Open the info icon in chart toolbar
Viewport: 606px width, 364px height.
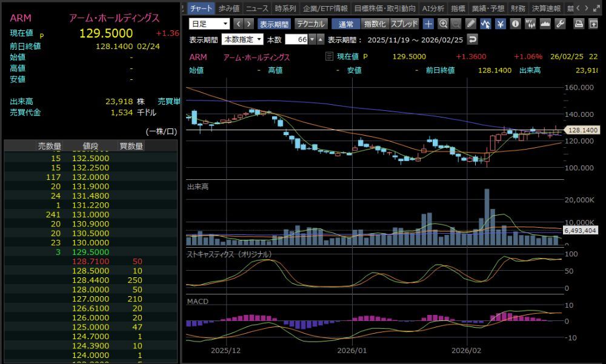pos(515,24)
